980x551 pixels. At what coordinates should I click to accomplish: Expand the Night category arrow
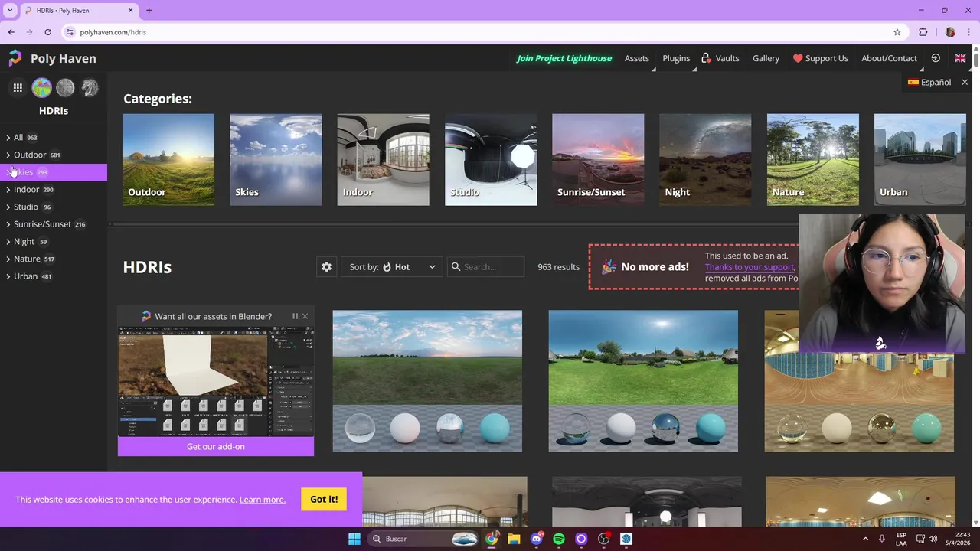coord(8,242)
